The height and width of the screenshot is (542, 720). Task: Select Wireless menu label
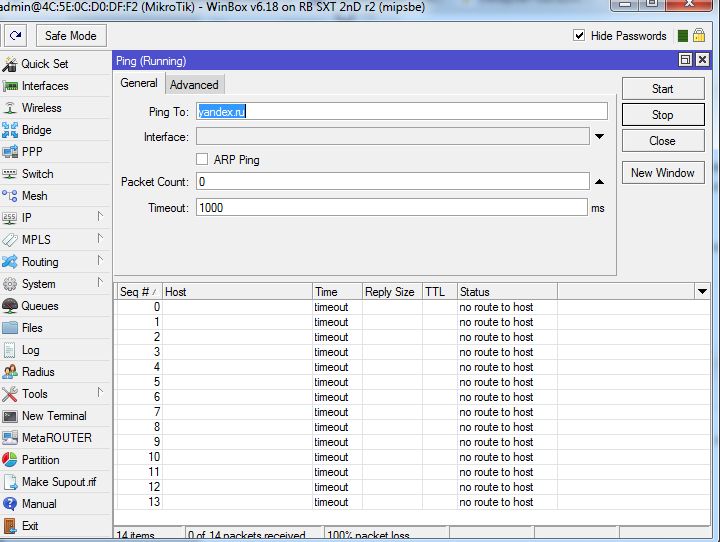click(x=42, y=108)
